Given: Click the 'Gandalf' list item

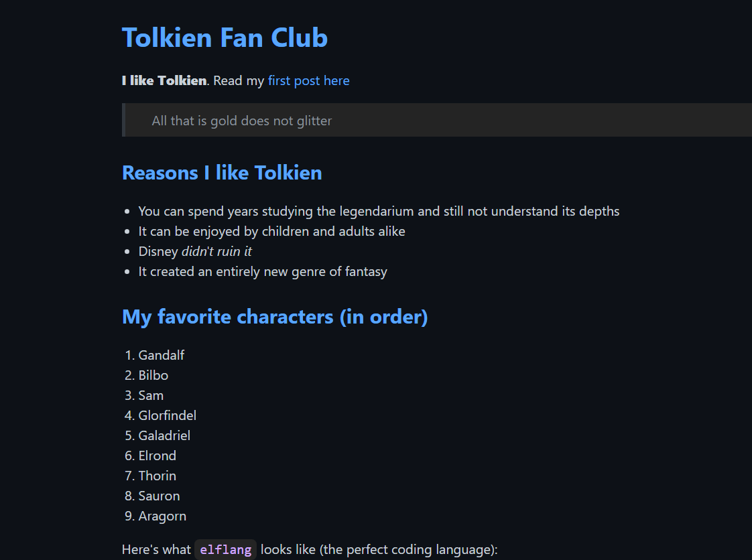Looking at the screenshot, I should [161, 355].
